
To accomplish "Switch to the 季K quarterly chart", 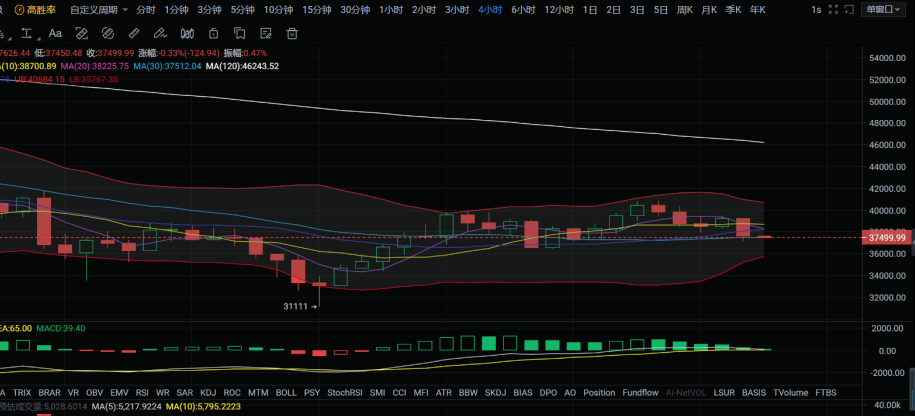I will (734, 9).
